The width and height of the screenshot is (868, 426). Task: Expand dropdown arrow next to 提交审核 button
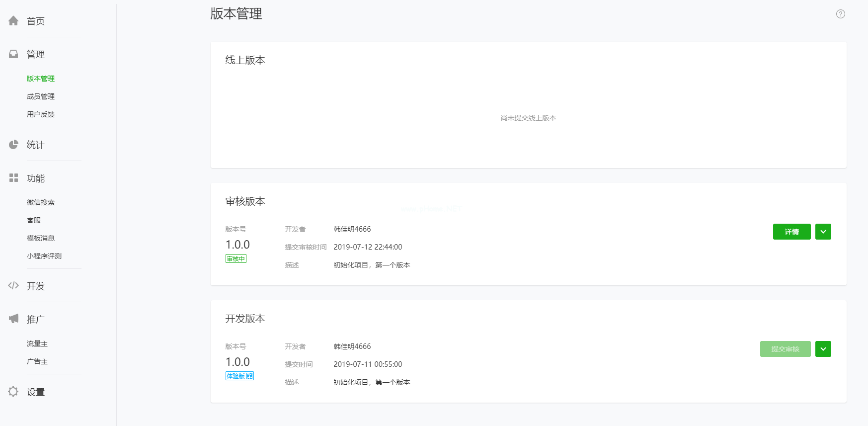[823, 349]
